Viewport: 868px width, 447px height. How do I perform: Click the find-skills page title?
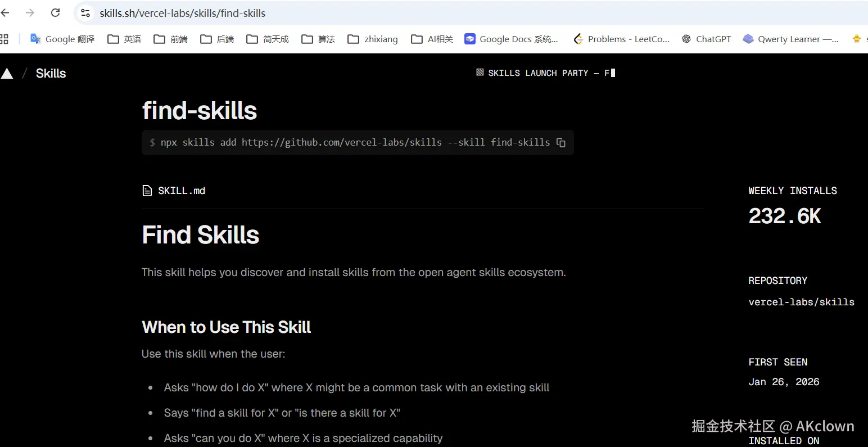click(200, 111)
